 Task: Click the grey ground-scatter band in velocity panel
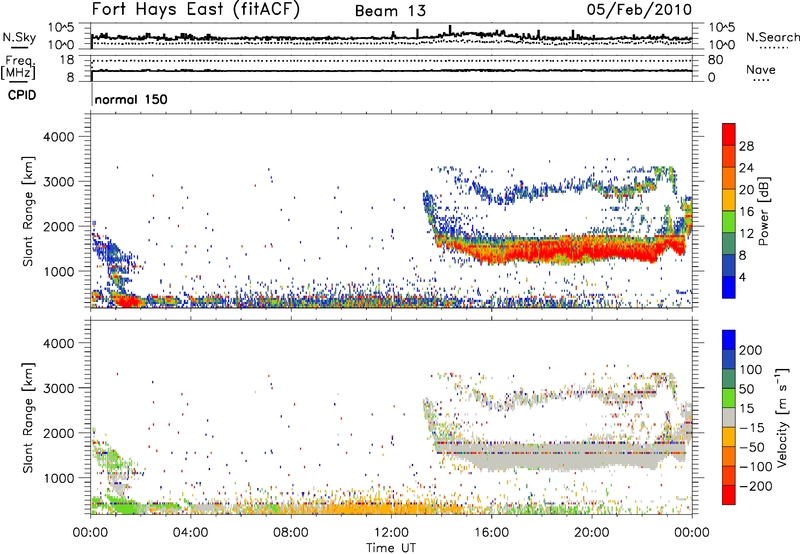(561, 457)
